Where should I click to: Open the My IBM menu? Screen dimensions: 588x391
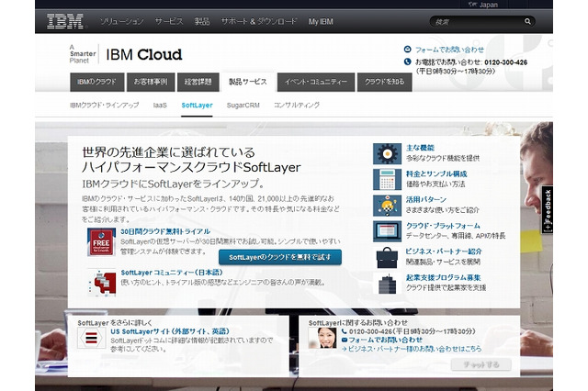(x=321, y=21)
